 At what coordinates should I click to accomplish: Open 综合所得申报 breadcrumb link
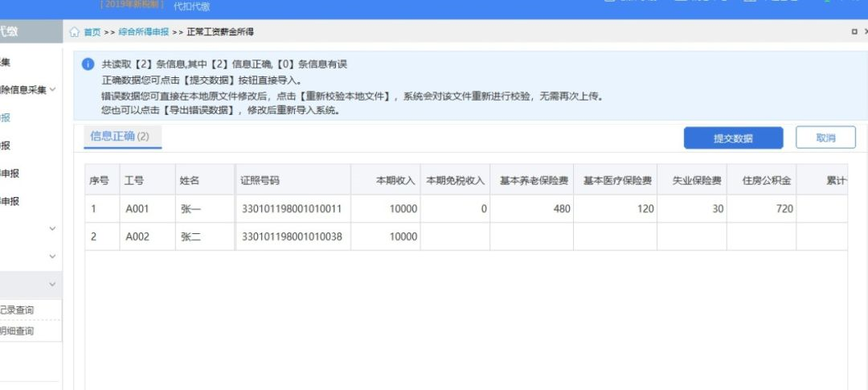143,32
